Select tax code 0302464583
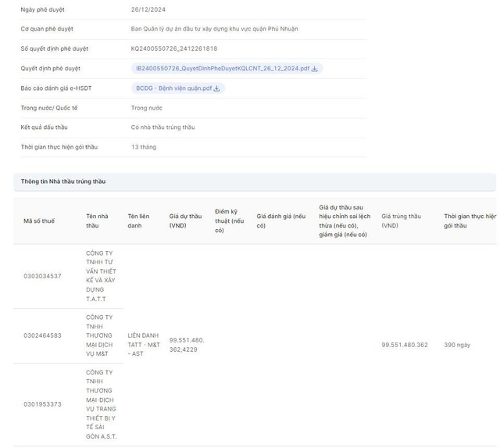This screenshot has width=500, height=448. click(x=42, y=335)
